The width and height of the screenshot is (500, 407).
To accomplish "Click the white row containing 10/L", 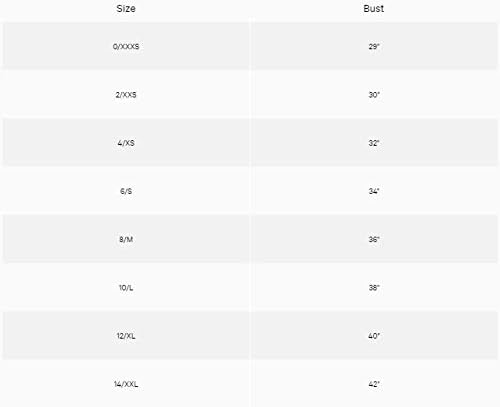I will click(x=250, y=288).
